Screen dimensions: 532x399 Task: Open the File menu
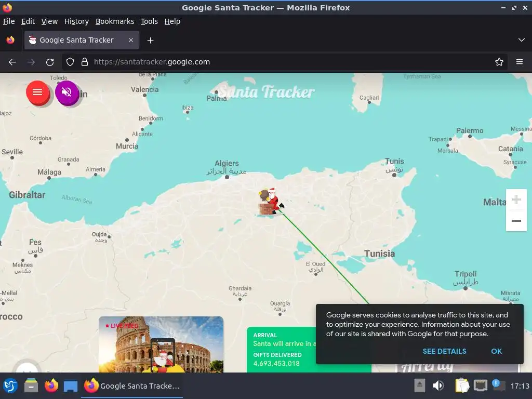pyautogui.click(x=9, y=21)
